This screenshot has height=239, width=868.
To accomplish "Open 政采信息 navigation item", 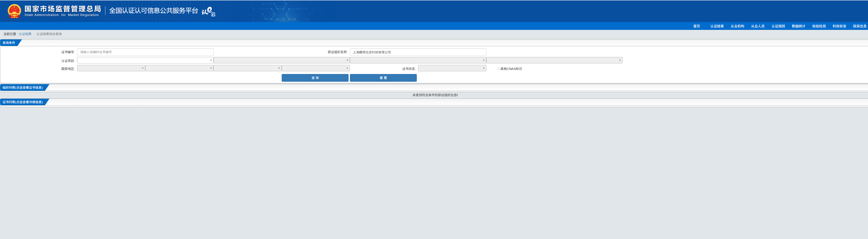I will [x=860, y=26].
